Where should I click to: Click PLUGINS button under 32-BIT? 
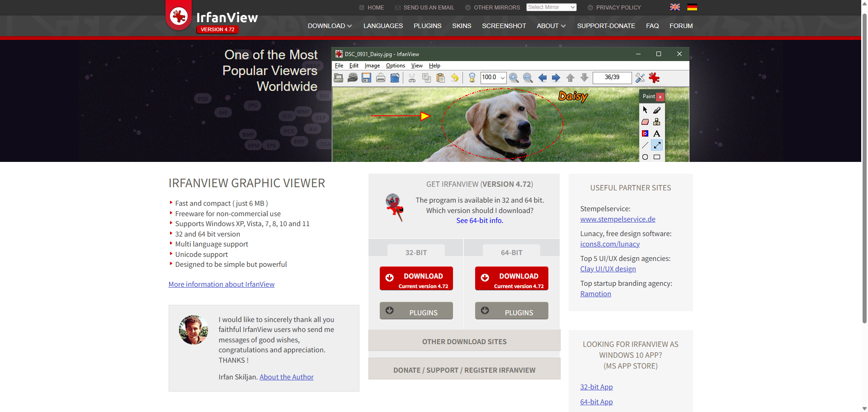click(416, 311)
